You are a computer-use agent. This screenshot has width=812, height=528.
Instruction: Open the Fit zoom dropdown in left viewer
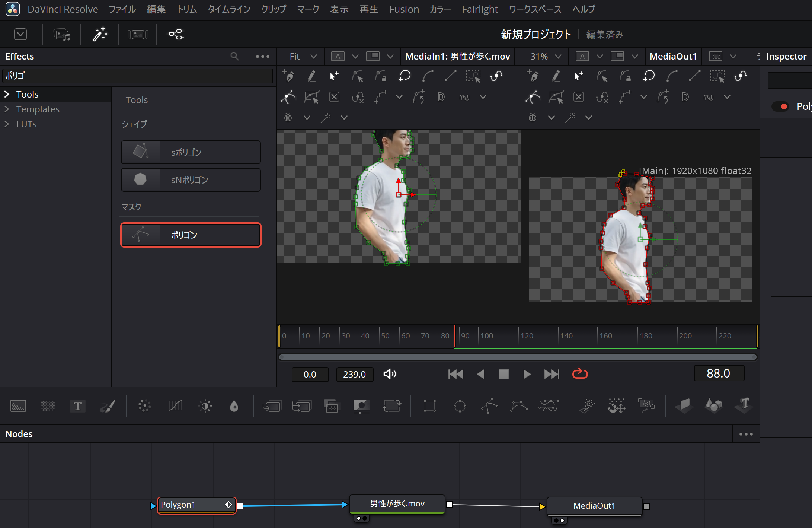tap(303, 57)
